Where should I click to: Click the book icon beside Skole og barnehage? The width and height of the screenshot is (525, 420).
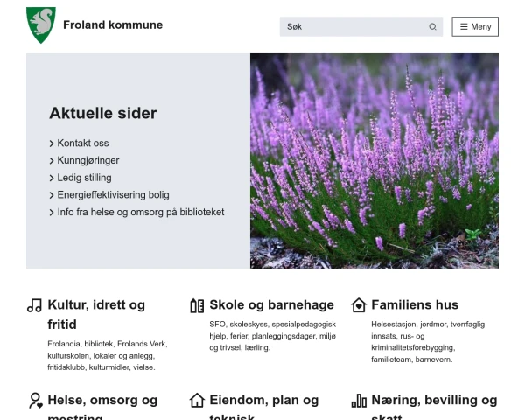(197, 305)
